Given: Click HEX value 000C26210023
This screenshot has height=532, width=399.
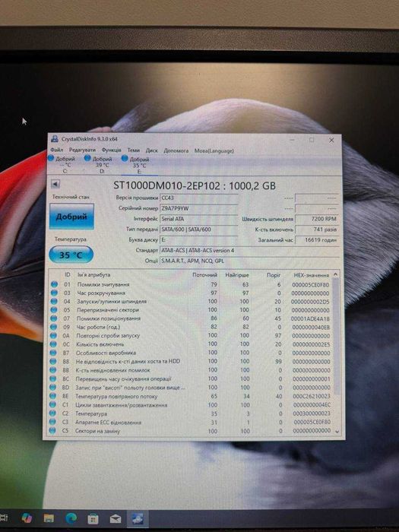Looking at the screenshot, I should pos(312,396).
